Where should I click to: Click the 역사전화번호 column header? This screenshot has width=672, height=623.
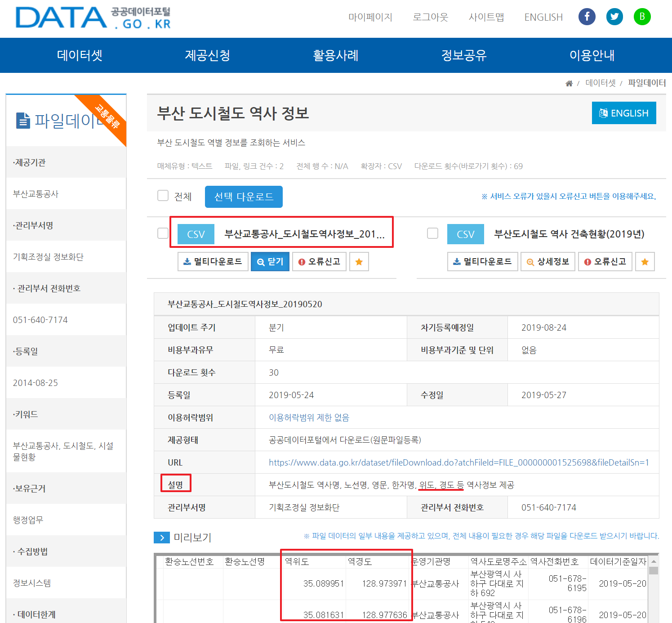tap(554, 561)
